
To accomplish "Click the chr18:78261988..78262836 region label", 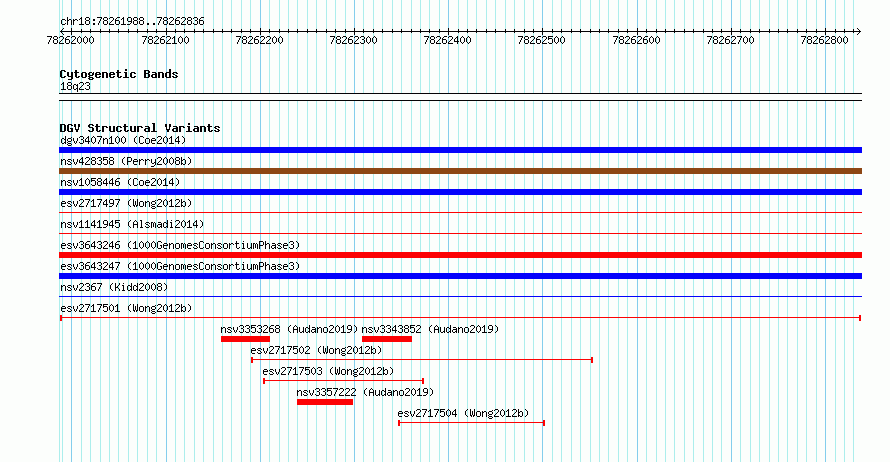I will [132, 22].
